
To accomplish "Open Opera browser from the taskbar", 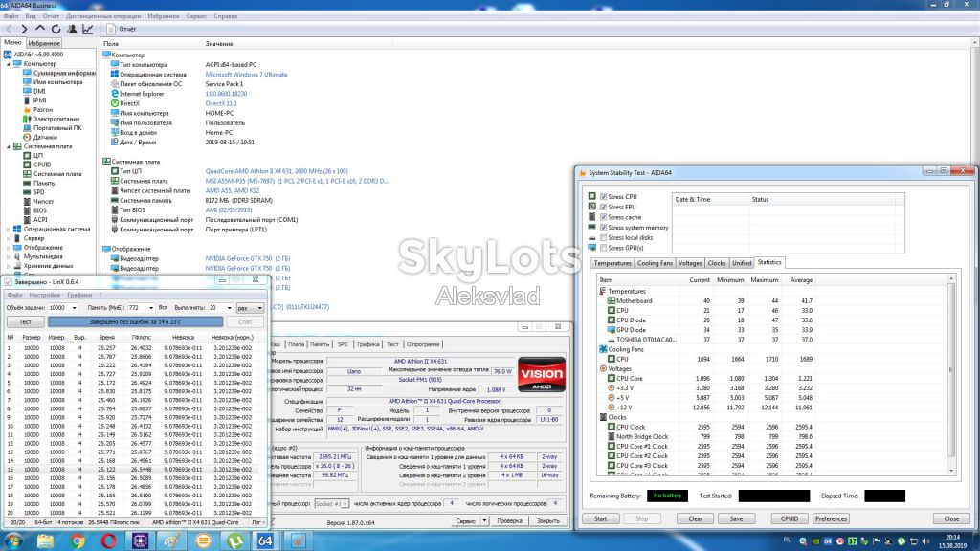I will pos(109,540).
